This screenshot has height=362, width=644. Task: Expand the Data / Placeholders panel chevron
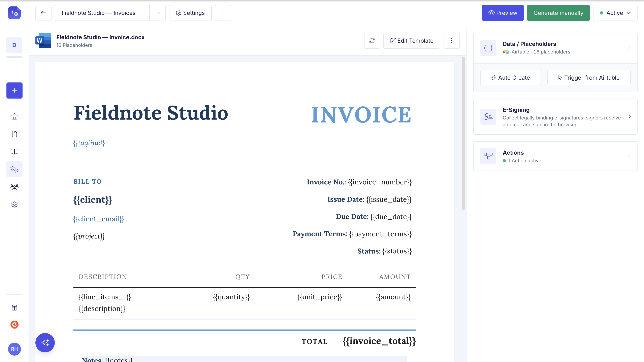pyautogui.click(x=630, y=48)
